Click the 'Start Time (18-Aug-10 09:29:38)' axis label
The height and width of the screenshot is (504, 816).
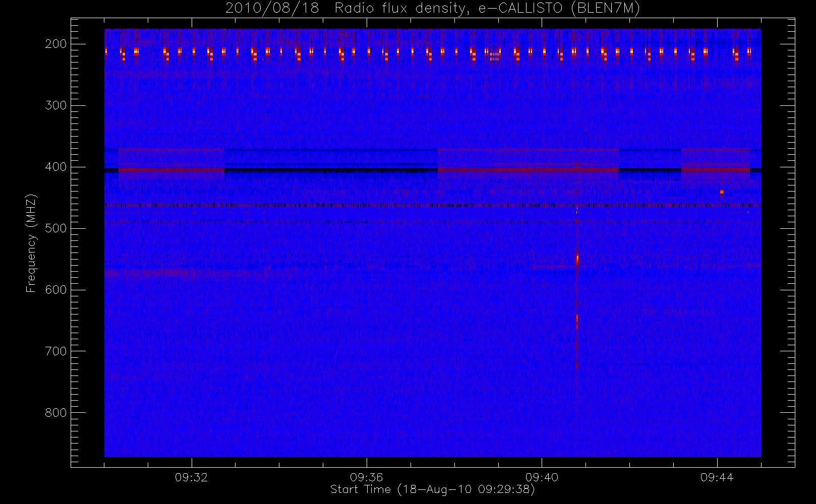432,489
